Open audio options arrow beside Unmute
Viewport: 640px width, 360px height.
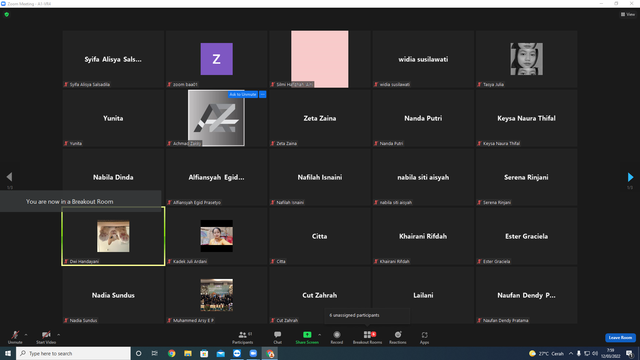click(x=26, y=335)
